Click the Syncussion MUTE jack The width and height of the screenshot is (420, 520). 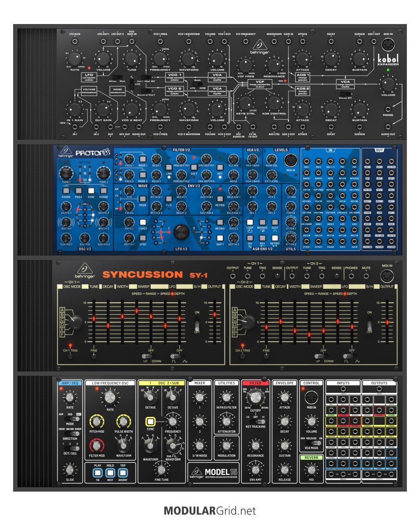(x=366, y=276)
